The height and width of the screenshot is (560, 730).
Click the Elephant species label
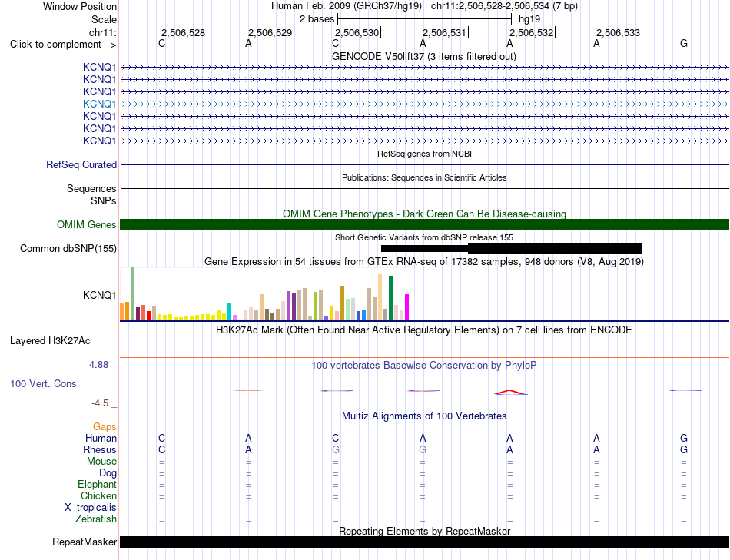97,484
